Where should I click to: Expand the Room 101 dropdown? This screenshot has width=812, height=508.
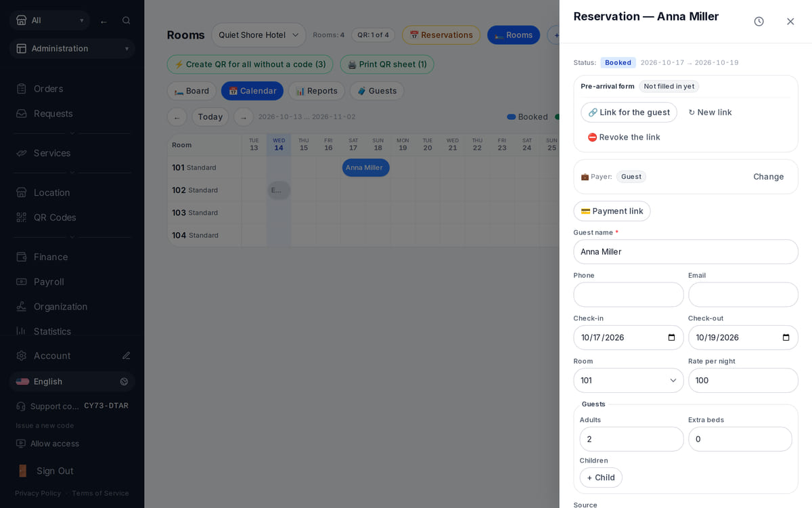click(x=629, y=381)
